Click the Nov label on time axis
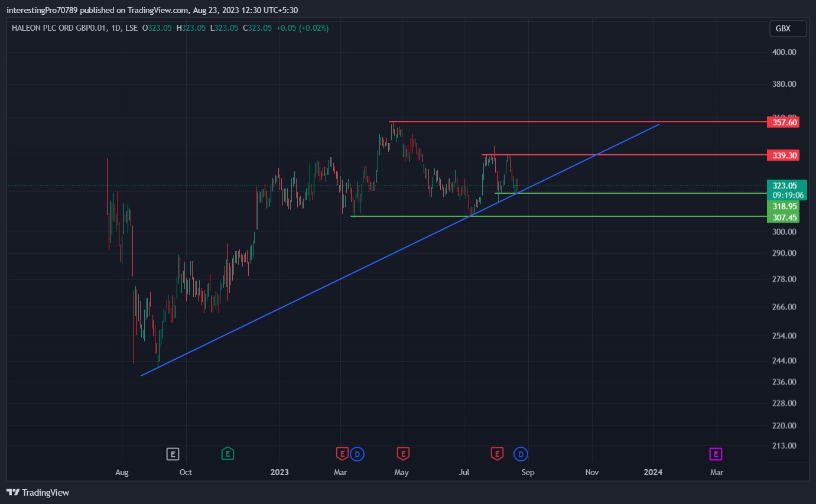This screenshot has height=504, width=816. click(x=592, y=472)
